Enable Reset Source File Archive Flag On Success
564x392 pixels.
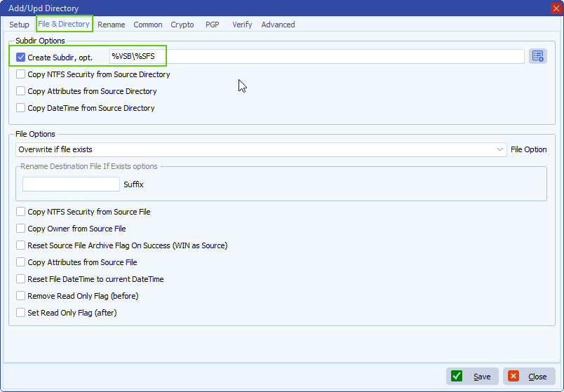(20, 245)
